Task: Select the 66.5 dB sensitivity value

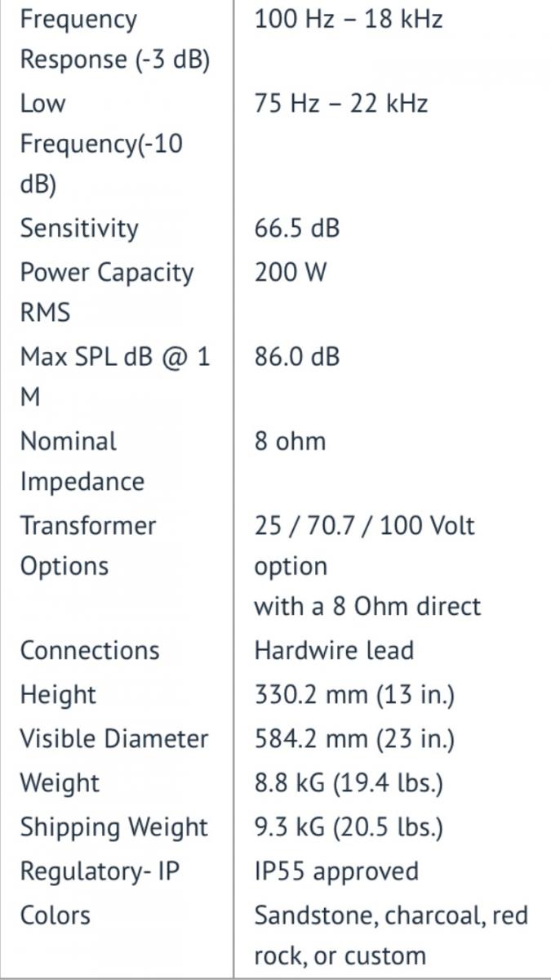Action: tap(296, 229)
